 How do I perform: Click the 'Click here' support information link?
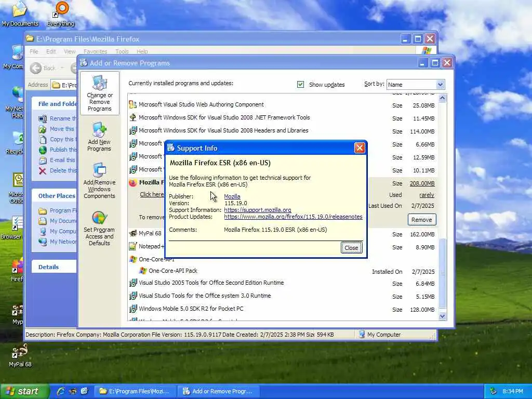tap(151, 194)
